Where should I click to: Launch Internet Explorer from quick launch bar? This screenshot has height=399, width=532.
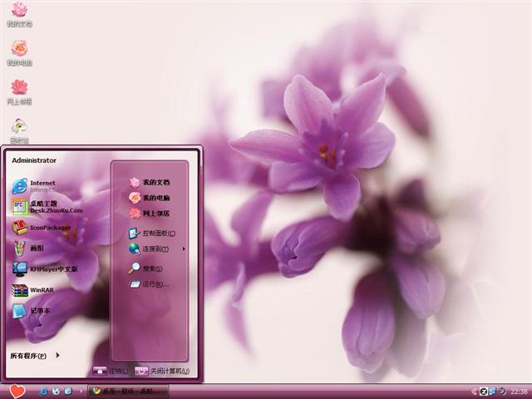pos(43,392)
